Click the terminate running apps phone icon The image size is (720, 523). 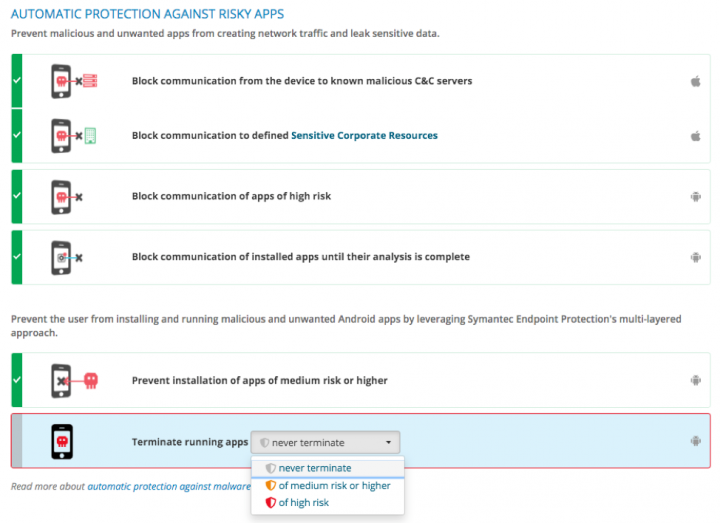click(62, 441)
